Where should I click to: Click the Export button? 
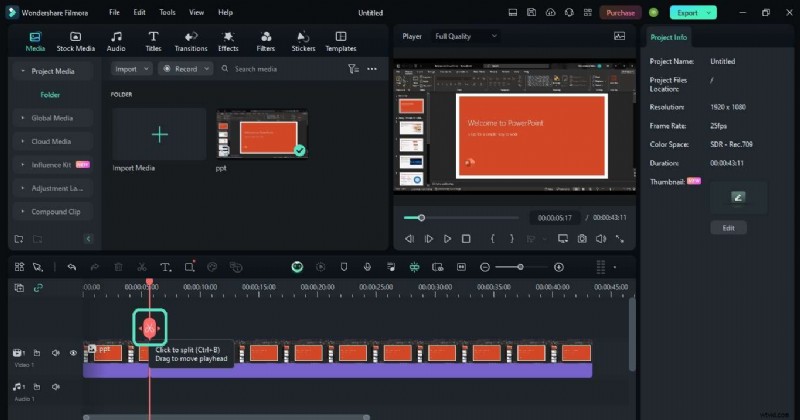(693, 13)
